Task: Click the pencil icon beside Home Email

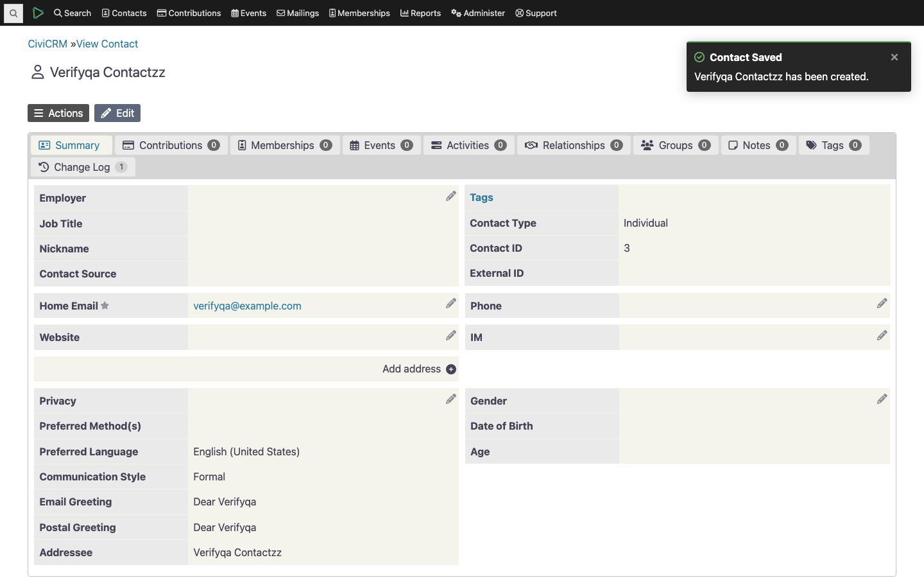Action: (451, 303)
